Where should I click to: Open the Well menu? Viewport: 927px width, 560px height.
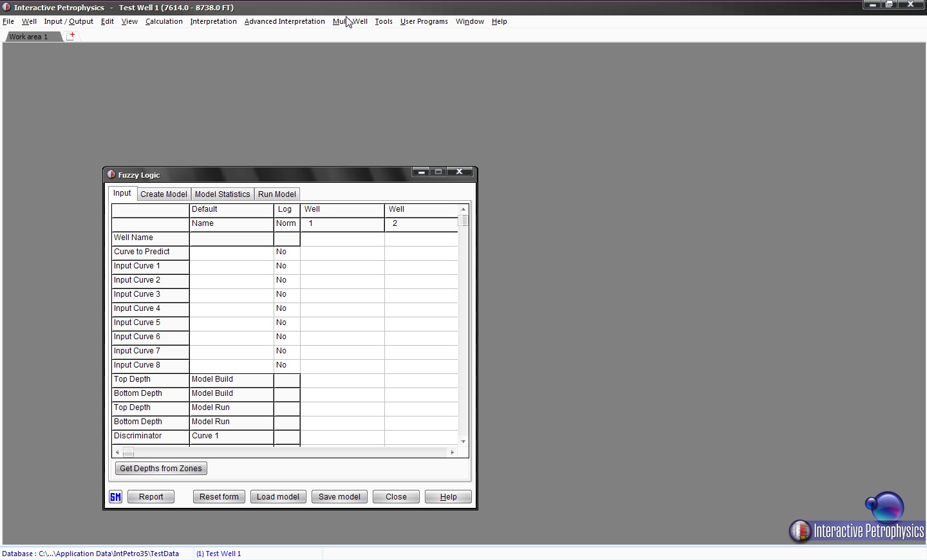[29, 21]
